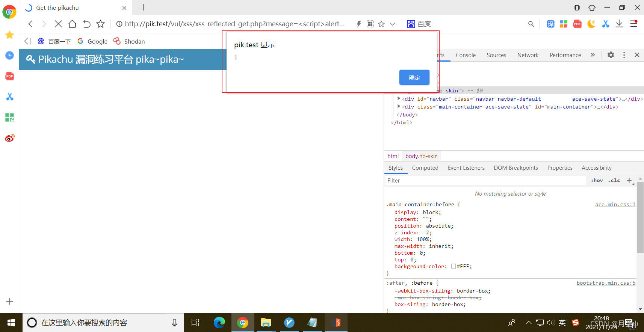Image resolution: width=644 pixels, height=332 pixels.
Task: Expand the address bar dropdown arrow
Action: tap(393, 24)
